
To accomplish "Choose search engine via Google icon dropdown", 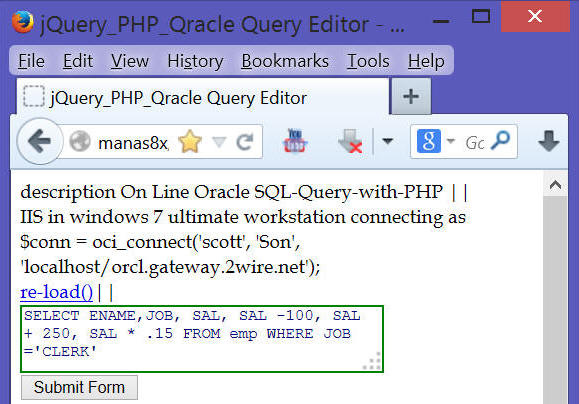I will tap(435, 141).
